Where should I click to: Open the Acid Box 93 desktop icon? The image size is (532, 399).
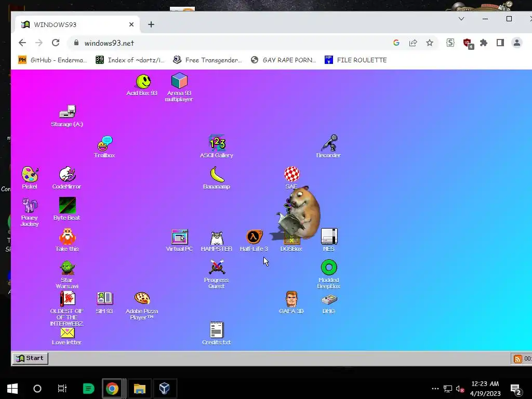pyautogui.click(x=142, y=85)
